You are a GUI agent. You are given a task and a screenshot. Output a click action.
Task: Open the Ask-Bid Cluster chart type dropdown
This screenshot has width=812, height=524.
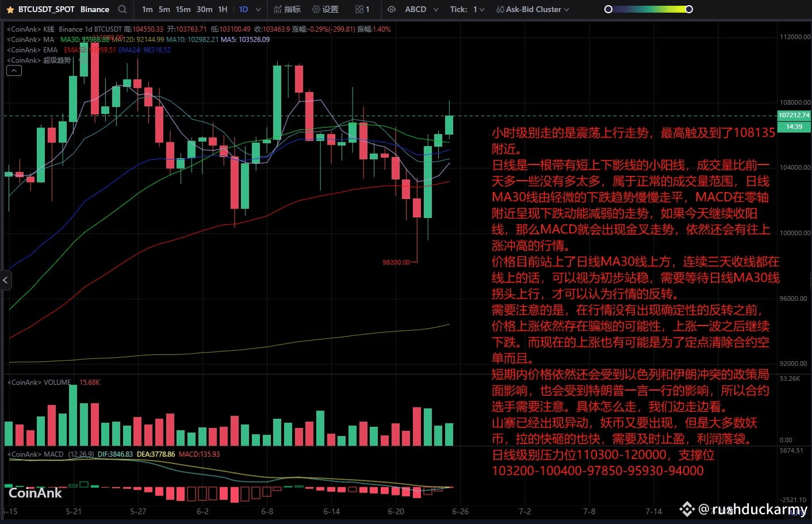(x=533, y=9)
